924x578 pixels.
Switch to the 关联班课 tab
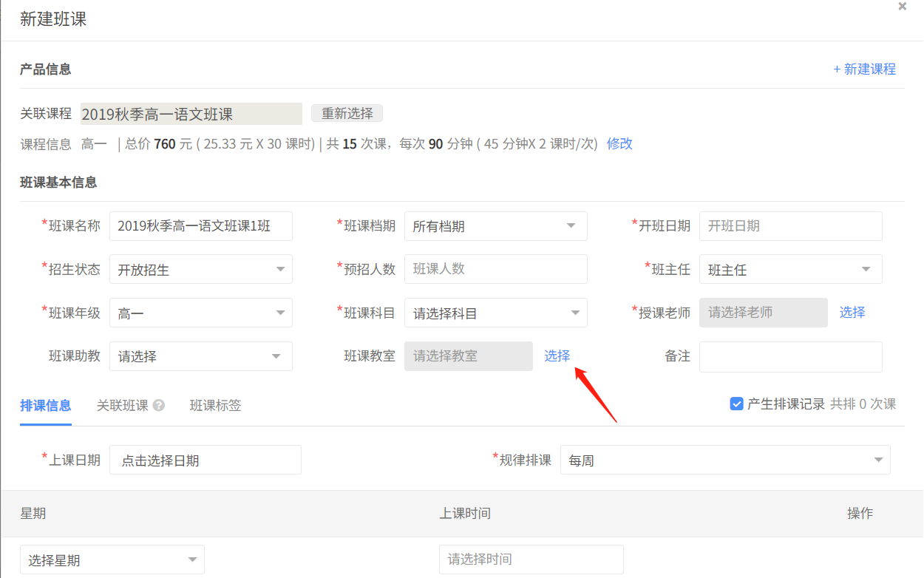[123, 405]
